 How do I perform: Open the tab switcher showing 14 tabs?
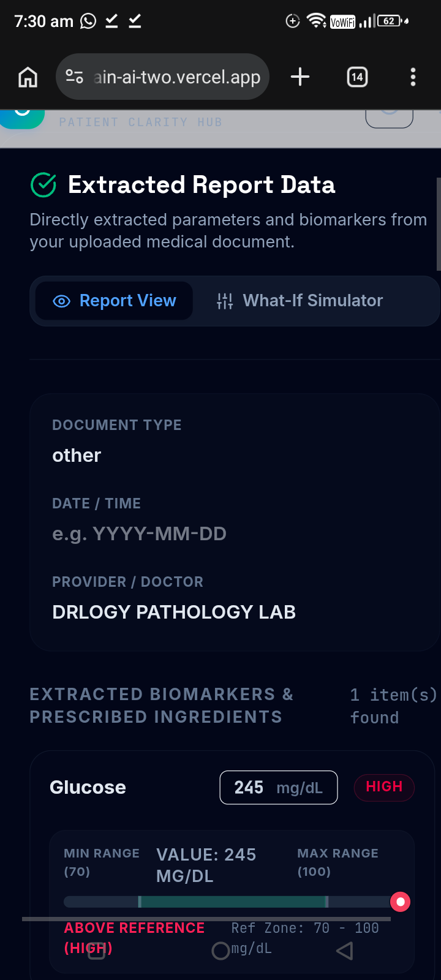coord(357,77)
